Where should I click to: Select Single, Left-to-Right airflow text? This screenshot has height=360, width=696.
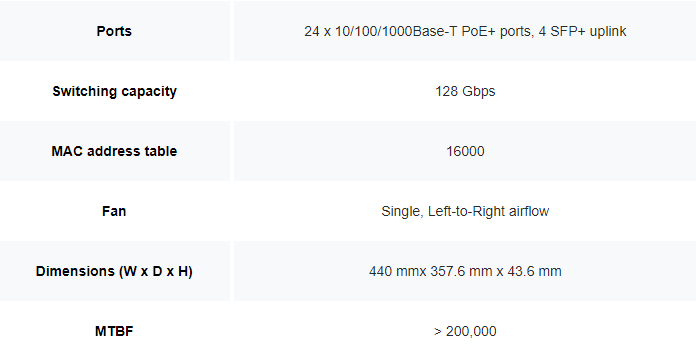(465, 211)
